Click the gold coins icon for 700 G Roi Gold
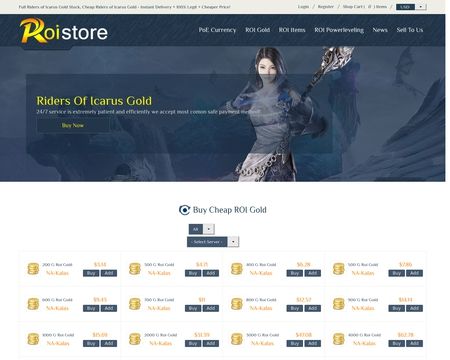Viewport: 450px width, 360px height. [x=135, y=304]
